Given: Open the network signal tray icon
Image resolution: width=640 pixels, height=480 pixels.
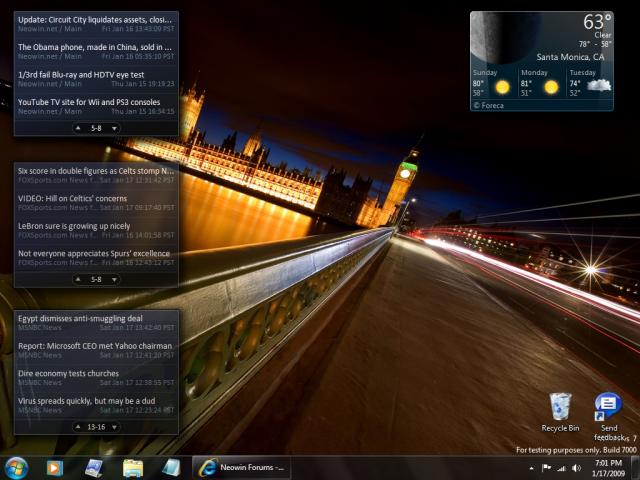Looking at the screenshot, I should coord(562,469).
